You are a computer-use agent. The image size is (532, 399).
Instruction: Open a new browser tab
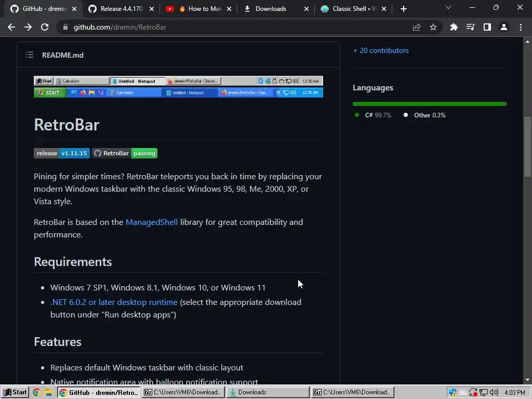pos(403,9)
